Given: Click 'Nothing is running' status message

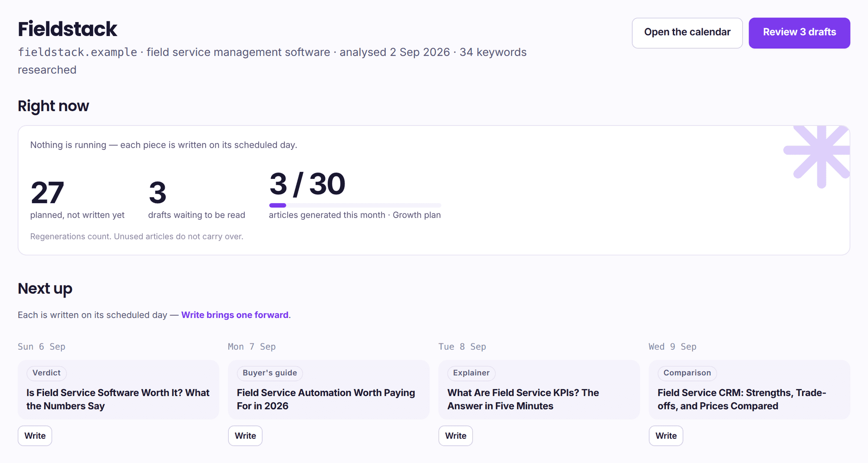Looking at the screenshot, I should 164,145.
